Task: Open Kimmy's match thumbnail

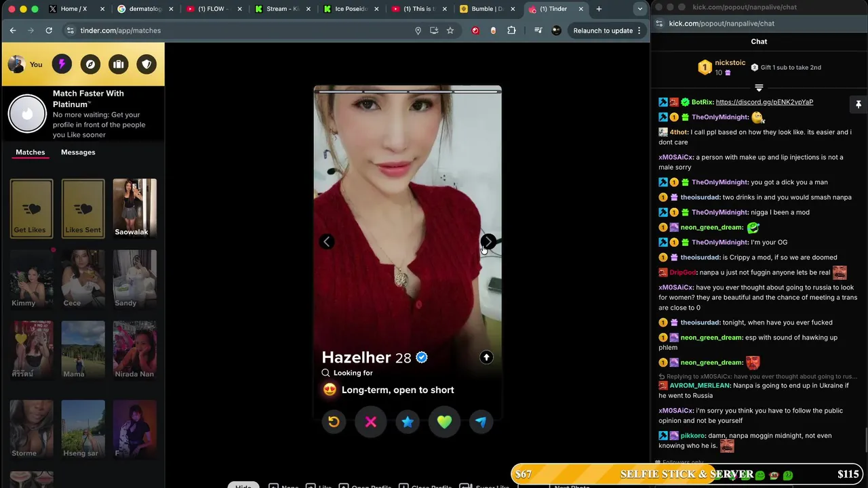Action: pyautogui.click(x=31, y=279)
